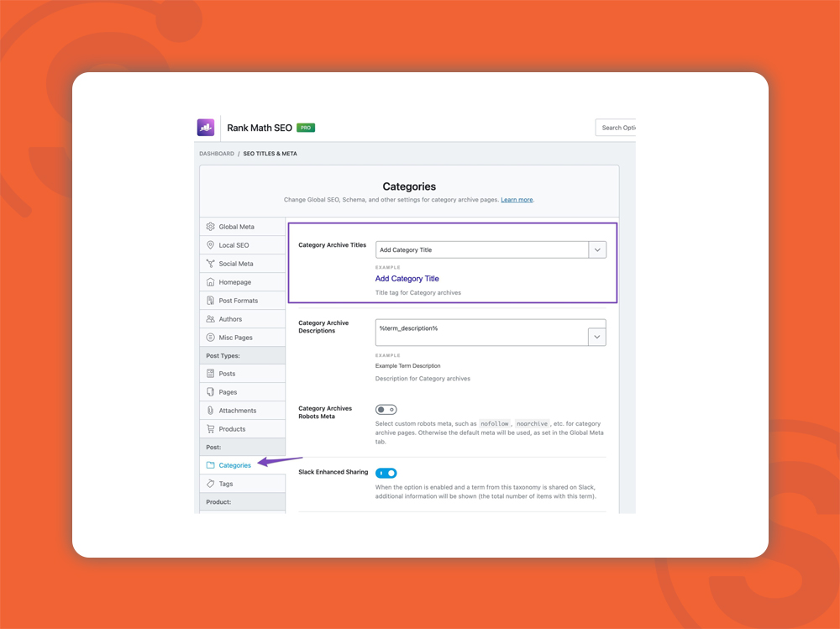Disable Slack Enhanced Sharing toggle
The height and width of the screenshot is (629, 840).
(x=386, y=474)
